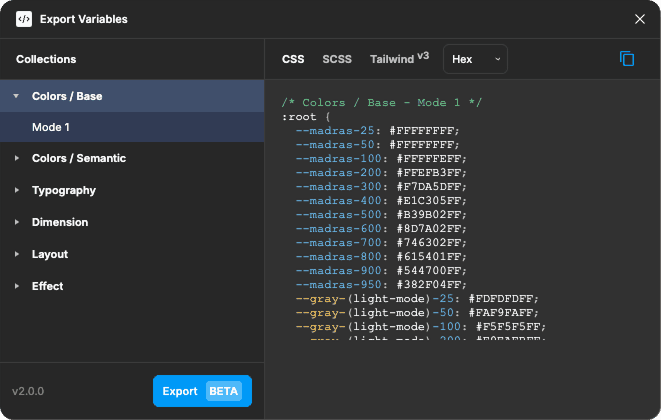Select the Effect collection

132,286
